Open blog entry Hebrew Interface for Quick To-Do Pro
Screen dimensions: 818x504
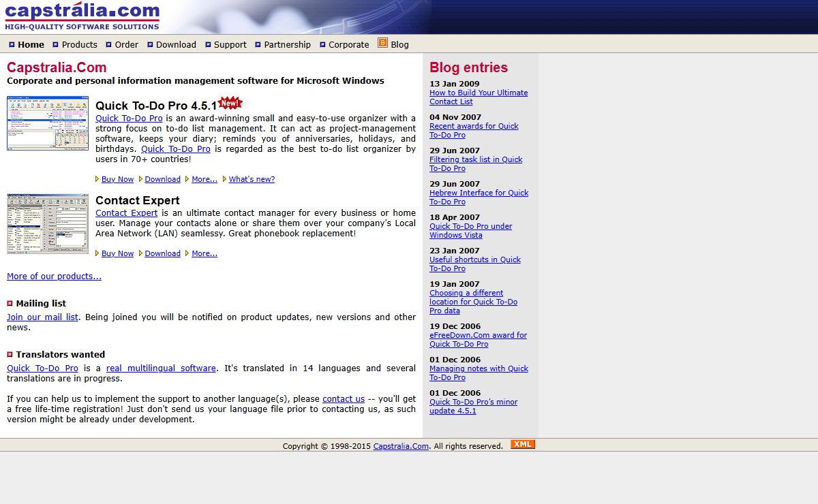point(479,197)
